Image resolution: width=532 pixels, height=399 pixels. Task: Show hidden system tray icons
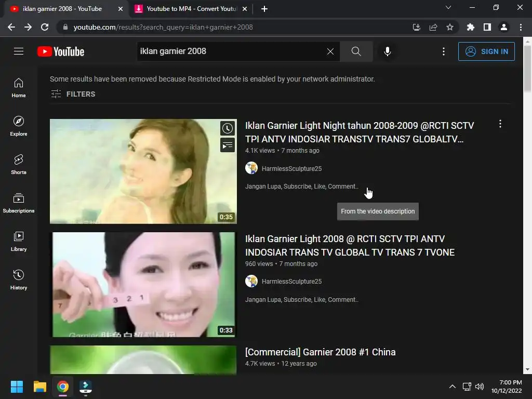453,387
